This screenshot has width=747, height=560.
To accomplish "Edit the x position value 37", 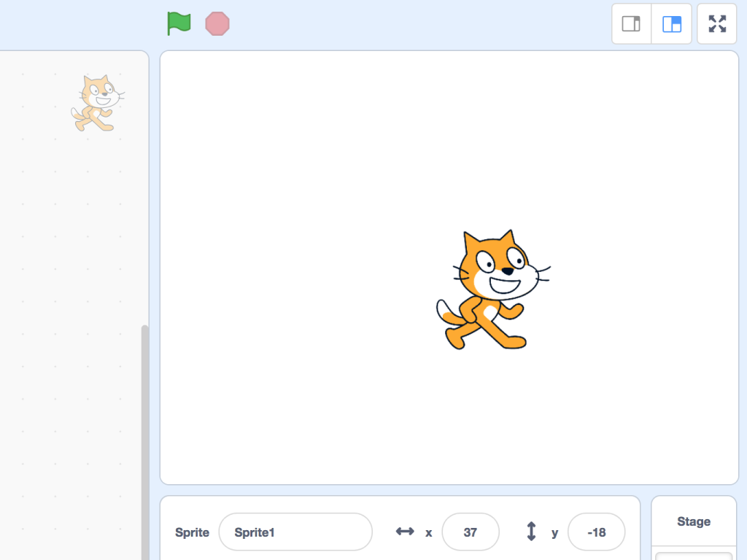I will (x=471, y=532).
